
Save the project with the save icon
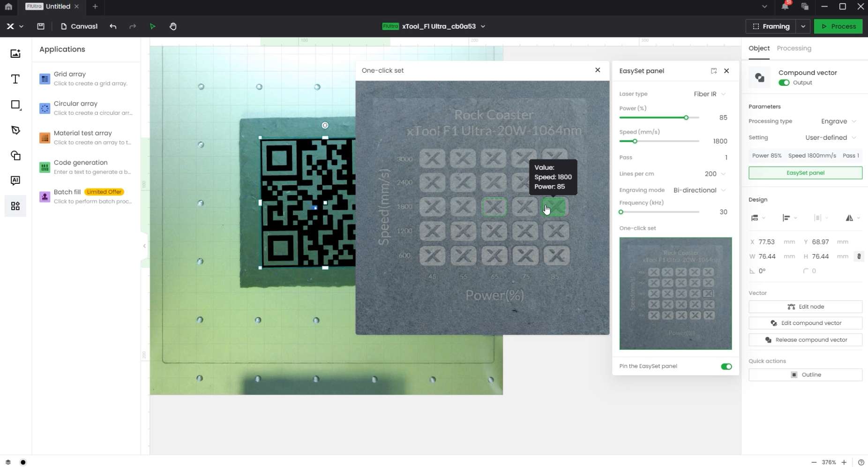click(x=41, y=26)
